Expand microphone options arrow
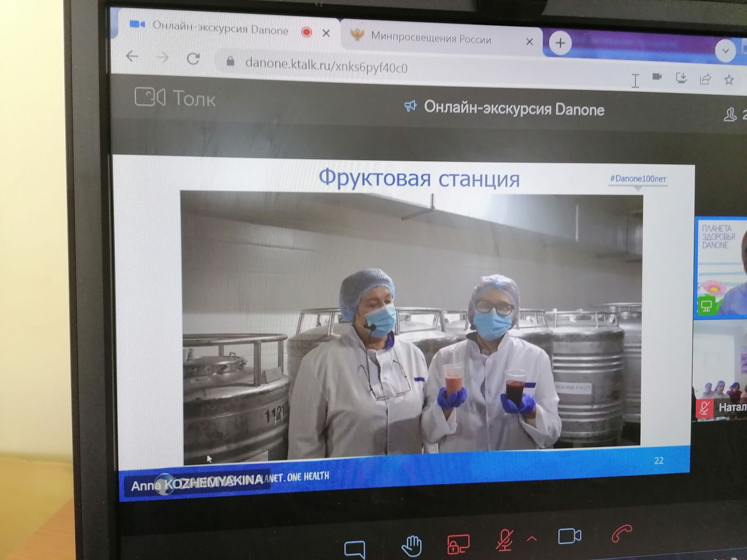 tap(531, 539)
